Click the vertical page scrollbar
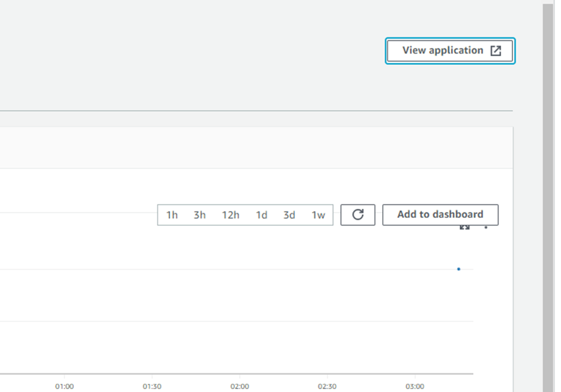The height and width of the screenshot is (392, 561). tap(548, 189)
